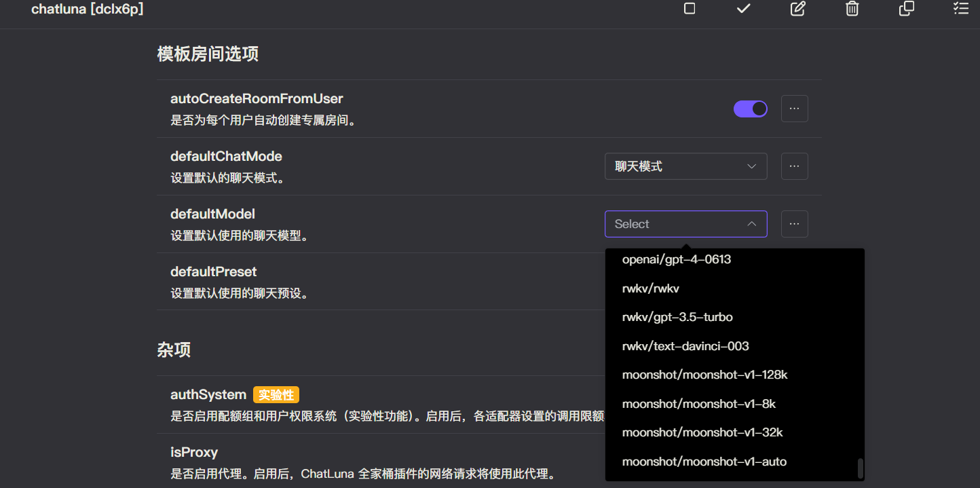Click the stop square icon in header
Image resolution: width=980 pixels, height=488 pixels.
(690, 9)
